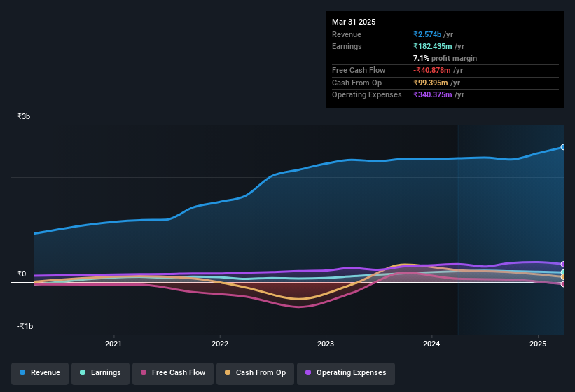
Task: Click the 2023 x-axis label
Action: [x=326, y=344]
